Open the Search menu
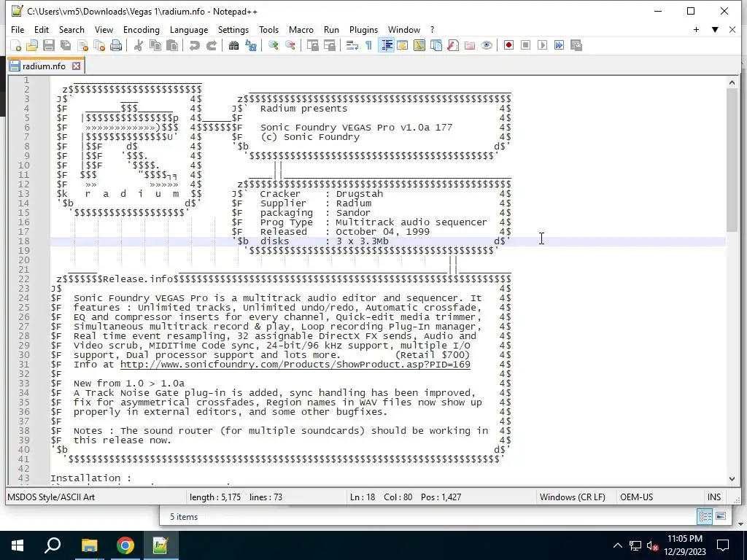This screenshot has height=560, width=747. 71,29
